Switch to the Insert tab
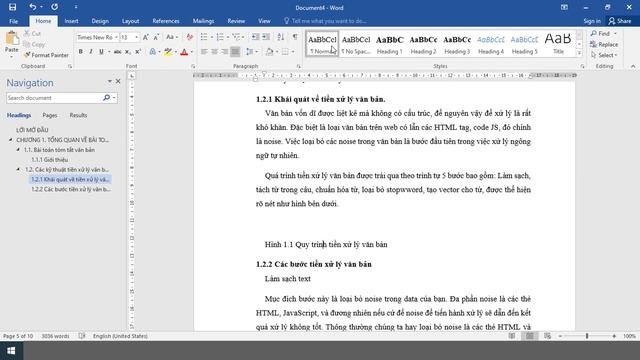 pyautogui.click(x=71, y=21)
